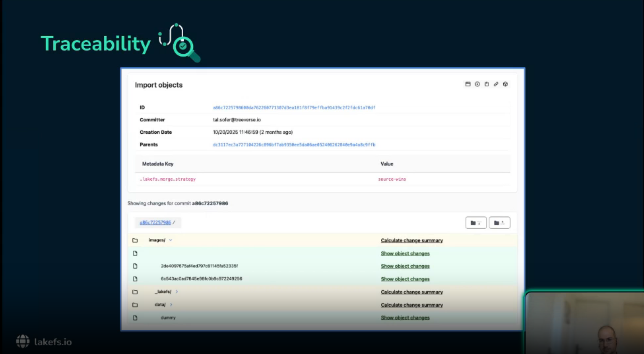Click the chain link copy URL icon
644x354 pixels.
(x=496, y=84)
